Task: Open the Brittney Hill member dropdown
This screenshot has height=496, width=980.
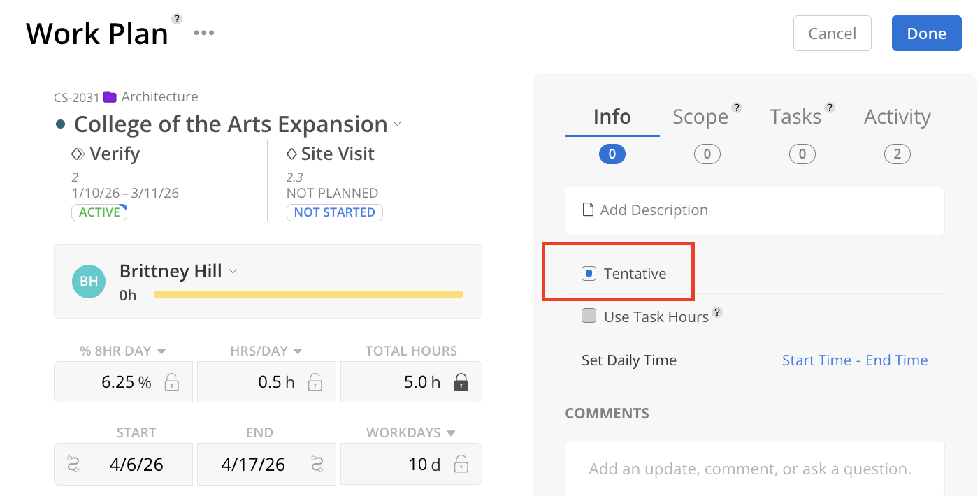Action: pos(233,271)
